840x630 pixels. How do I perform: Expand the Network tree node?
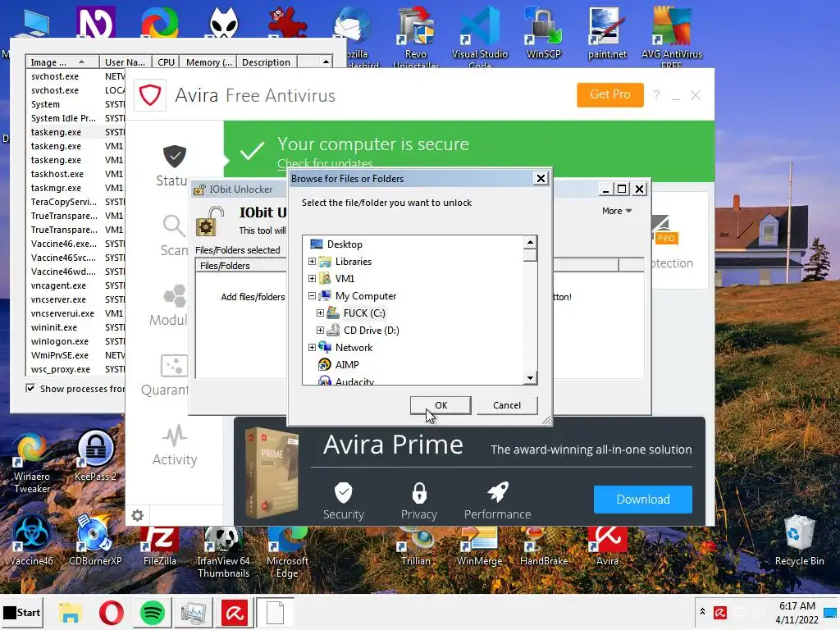pyautogui.click(x=312, y=347)
